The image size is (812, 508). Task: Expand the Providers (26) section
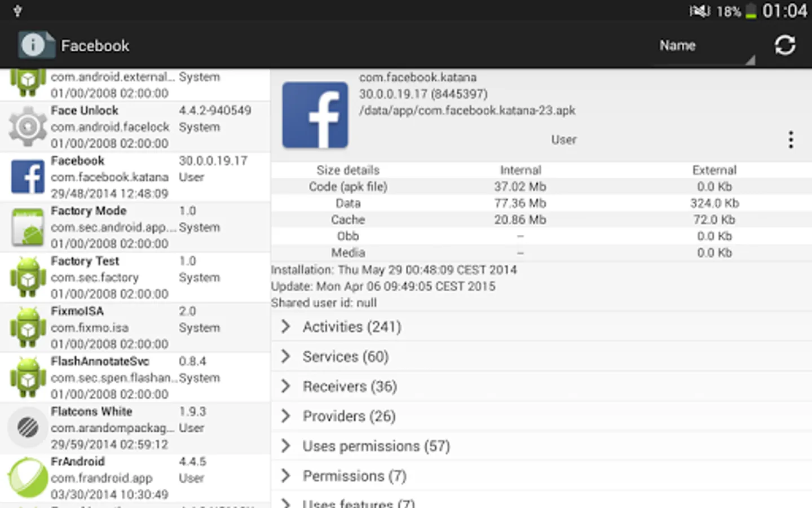click(541, 416)
